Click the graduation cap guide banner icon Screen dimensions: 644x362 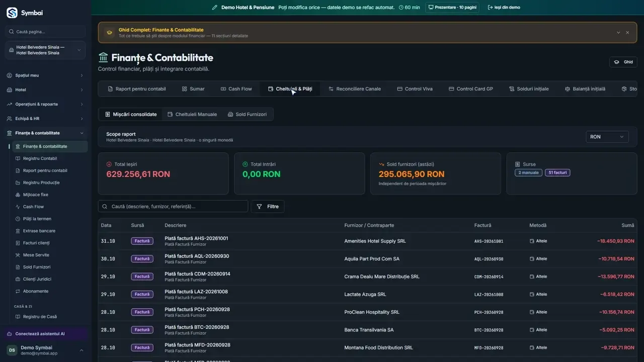point(109,33)
